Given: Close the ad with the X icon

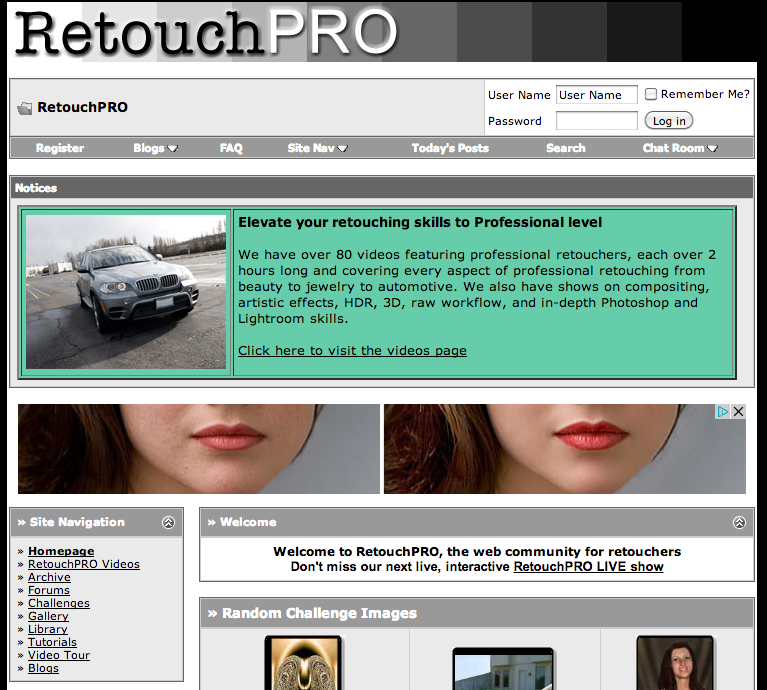Looking at the screenshot, I should pos(738,412).
